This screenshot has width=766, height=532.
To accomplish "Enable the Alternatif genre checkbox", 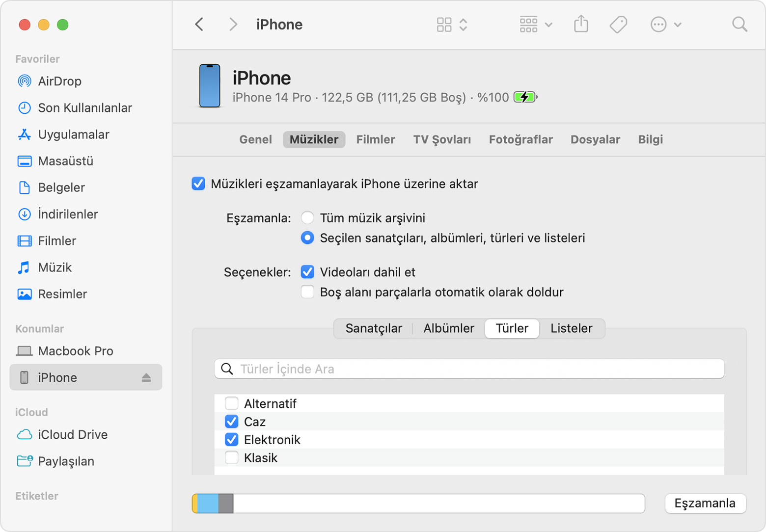I will coord(232,403).
